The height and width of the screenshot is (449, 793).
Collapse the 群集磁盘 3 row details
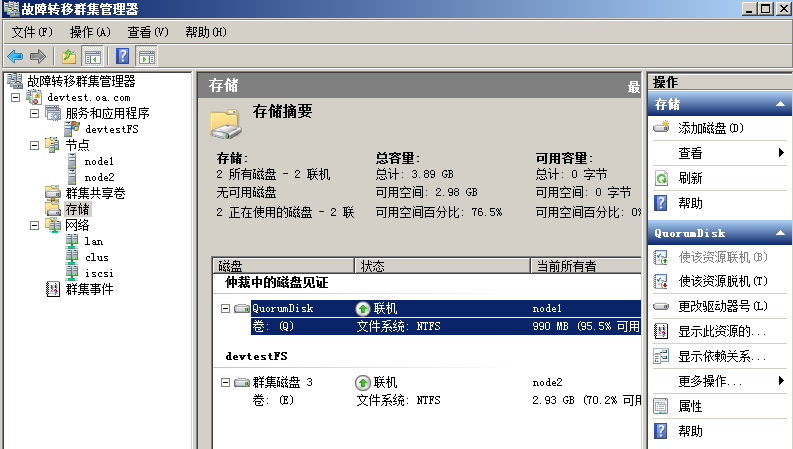pyautogui.click(x=226, y=382)
